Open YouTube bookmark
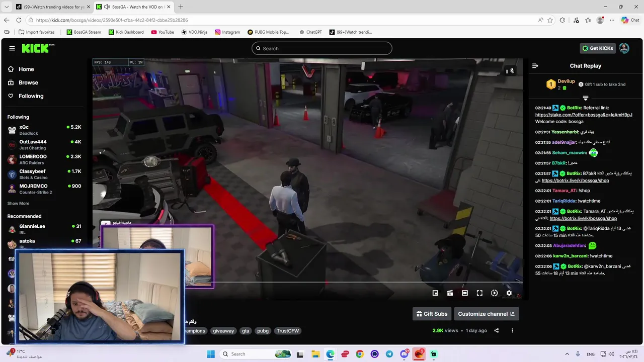This screenshot has width=644, height=362. click(x=162, y=32)
